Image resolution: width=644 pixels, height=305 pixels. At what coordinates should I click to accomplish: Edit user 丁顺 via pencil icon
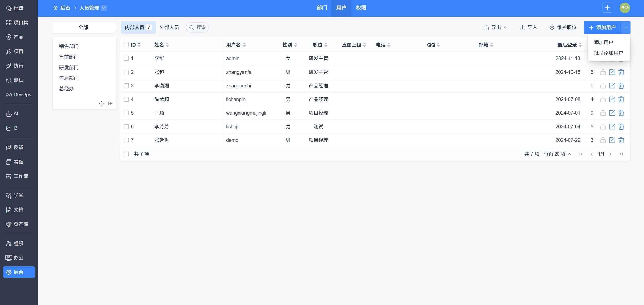click(x=612, y=113)
